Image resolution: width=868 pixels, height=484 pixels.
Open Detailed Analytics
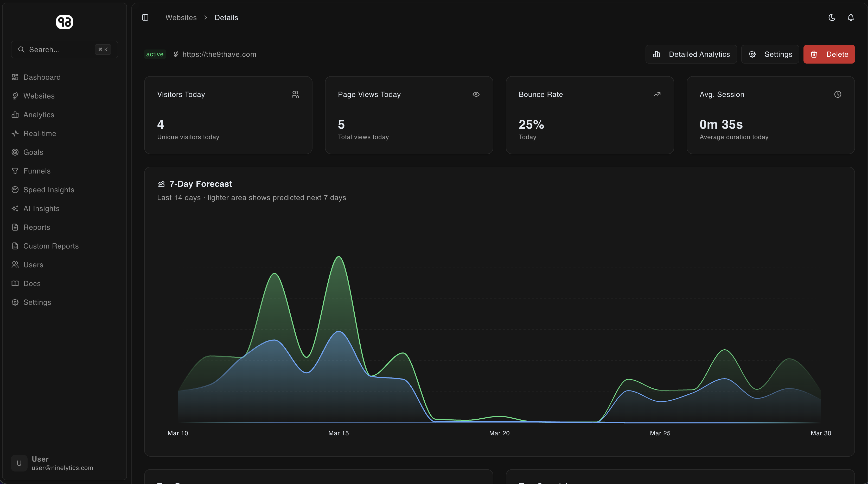pos(691,54)
